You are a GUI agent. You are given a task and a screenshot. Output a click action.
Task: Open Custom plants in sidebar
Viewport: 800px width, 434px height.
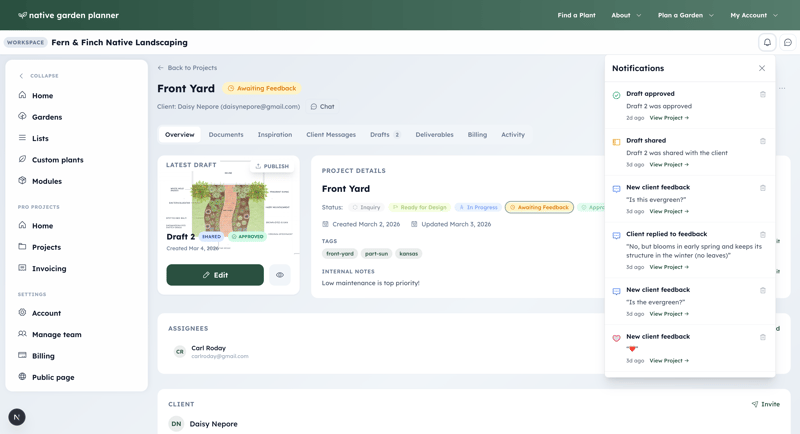pyautogui.click(x=57, y=160)
